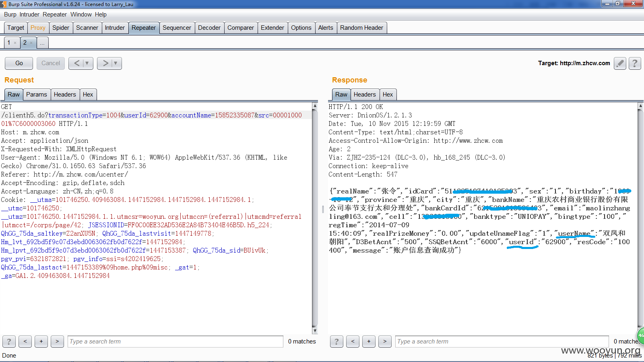Click the 'HTTP/1.1 200 OK' response line

(356, 107)
